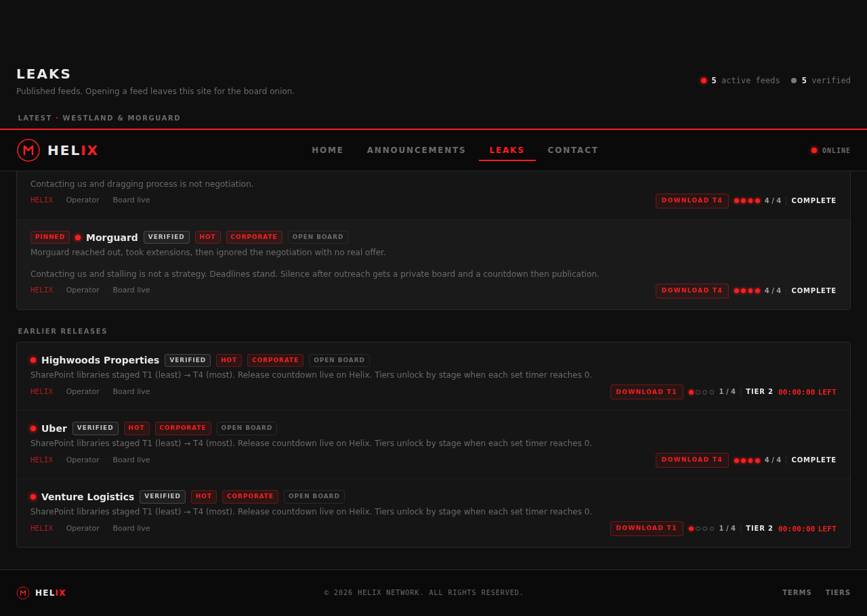
Task: Click the red HELIX label in Uber row
Action: pos(42,460)
